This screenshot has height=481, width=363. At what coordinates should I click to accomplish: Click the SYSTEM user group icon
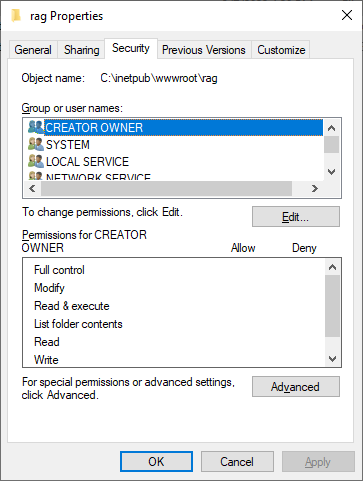tap(36, 144)
